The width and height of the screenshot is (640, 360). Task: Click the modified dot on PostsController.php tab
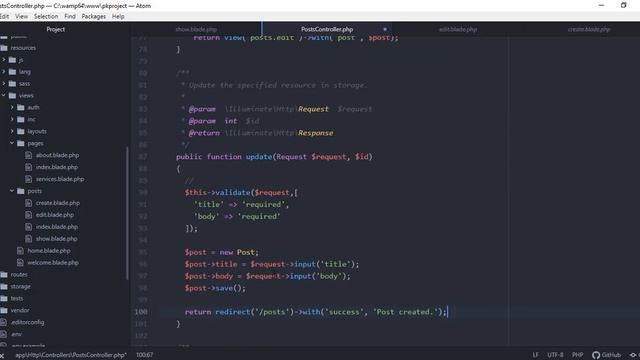pos(385,29)
